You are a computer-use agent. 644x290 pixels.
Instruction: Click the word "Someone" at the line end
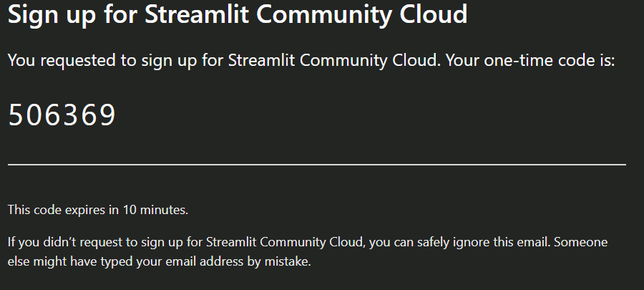coord(581,242)
